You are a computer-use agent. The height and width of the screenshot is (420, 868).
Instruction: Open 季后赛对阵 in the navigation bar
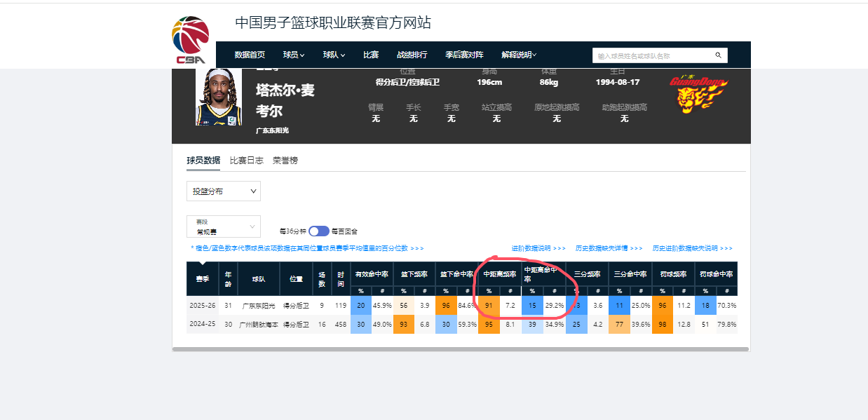[464, 55]
